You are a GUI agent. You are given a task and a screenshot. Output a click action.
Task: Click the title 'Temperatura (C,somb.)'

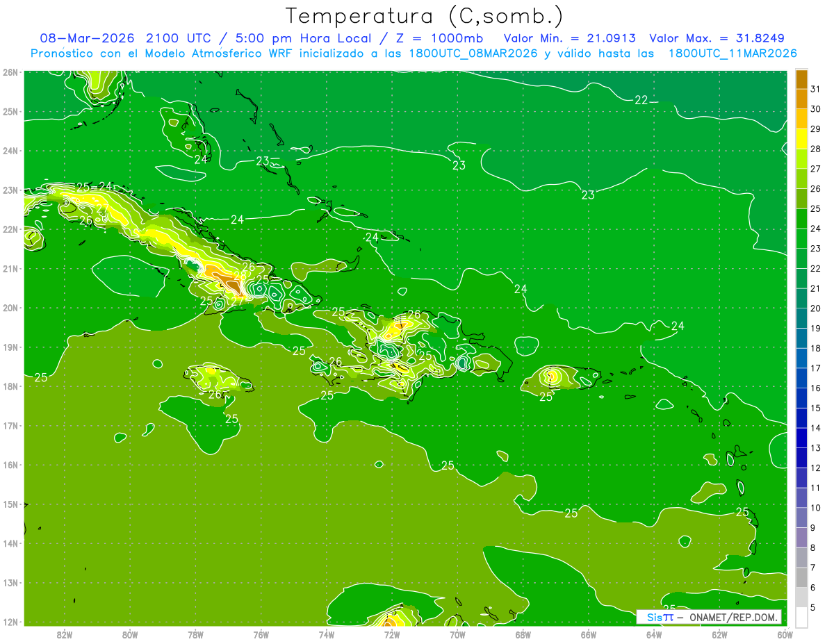tap(425, 16)
